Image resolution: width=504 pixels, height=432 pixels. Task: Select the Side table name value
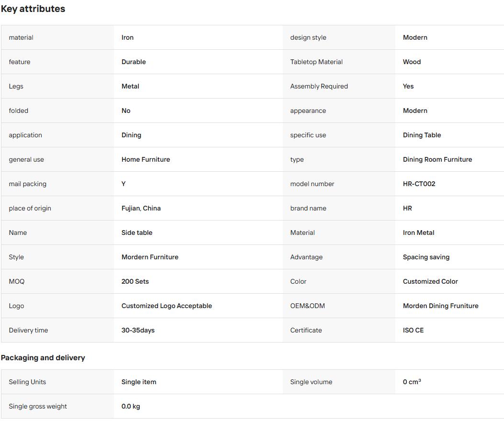[137, 233]
